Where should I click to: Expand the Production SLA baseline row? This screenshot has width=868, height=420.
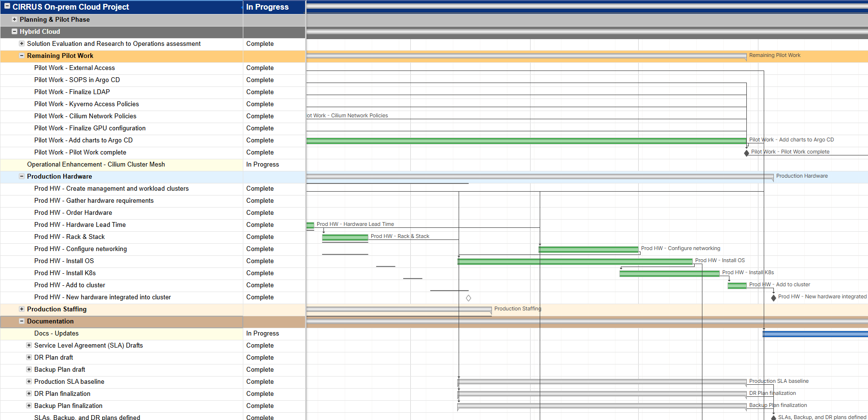[x=29, y=381]
